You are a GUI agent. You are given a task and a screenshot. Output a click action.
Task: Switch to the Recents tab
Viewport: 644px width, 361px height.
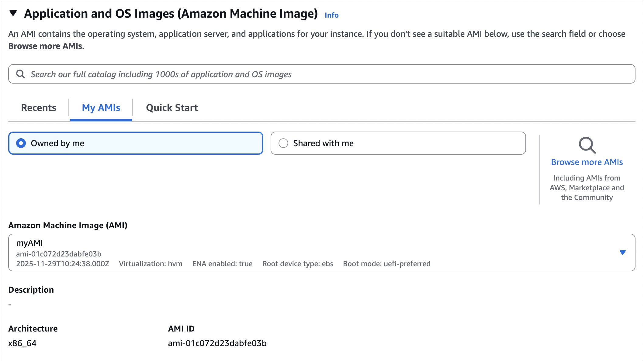pyautogui.click(x=39, y=108)
